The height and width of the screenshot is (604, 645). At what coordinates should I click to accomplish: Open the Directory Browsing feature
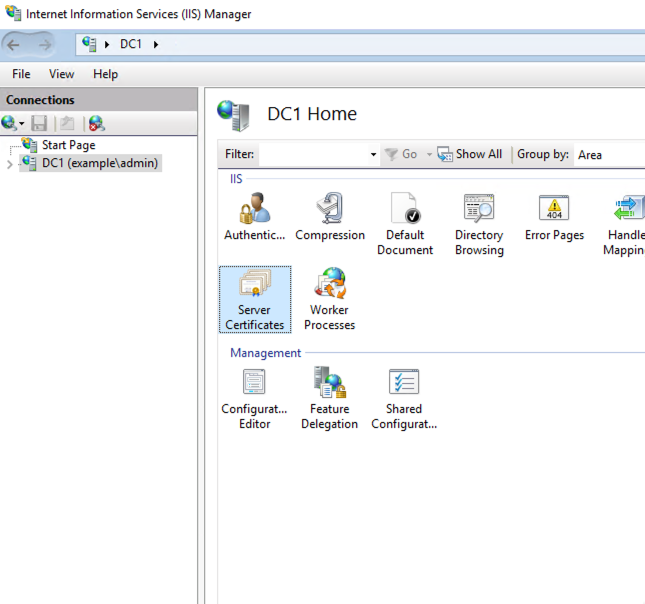[x=479, y=224]
